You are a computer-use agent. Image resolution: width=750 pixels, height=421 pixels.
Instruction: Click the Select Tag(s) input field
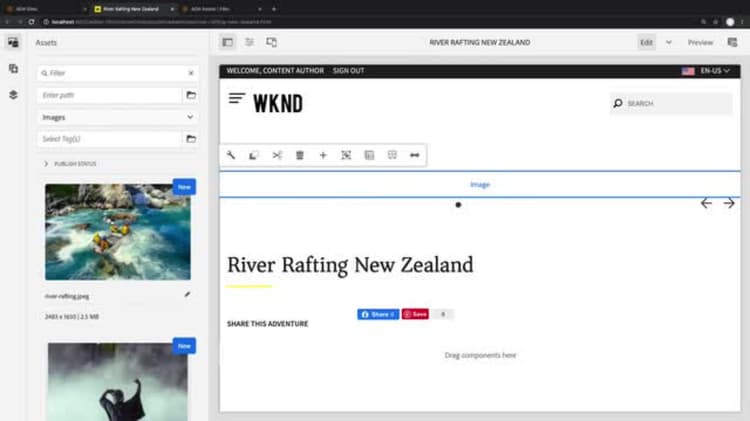click(x=110, y=139)
